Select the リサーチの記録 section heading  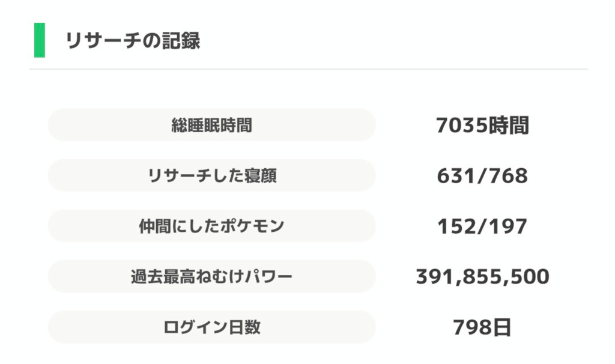click(133, 41)
